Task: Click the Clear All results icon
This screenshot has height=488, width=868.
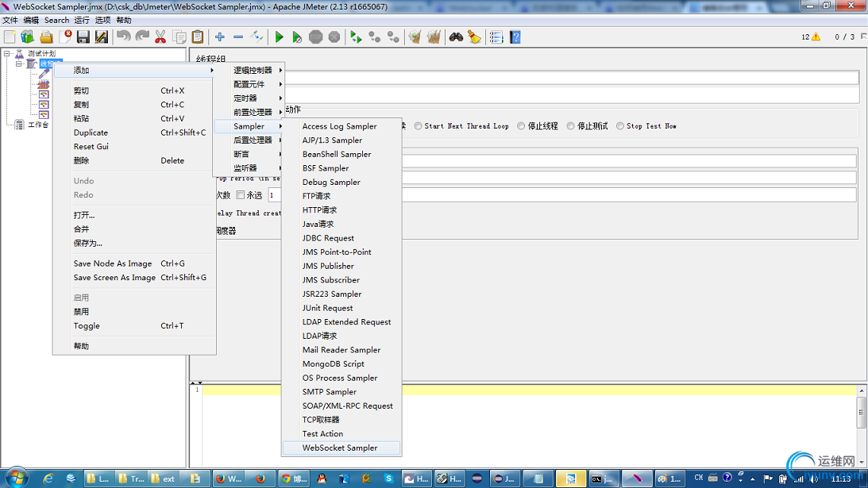Action: 434,37
